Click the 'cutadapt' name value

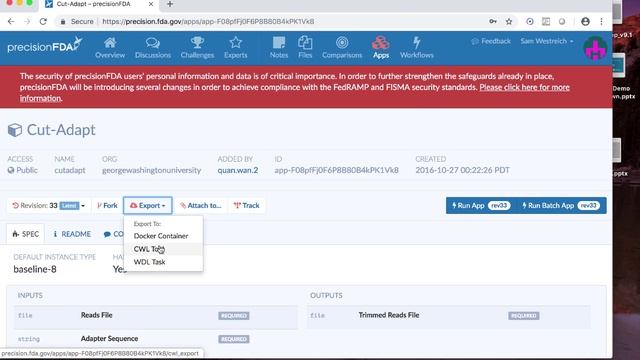[70, 170]
